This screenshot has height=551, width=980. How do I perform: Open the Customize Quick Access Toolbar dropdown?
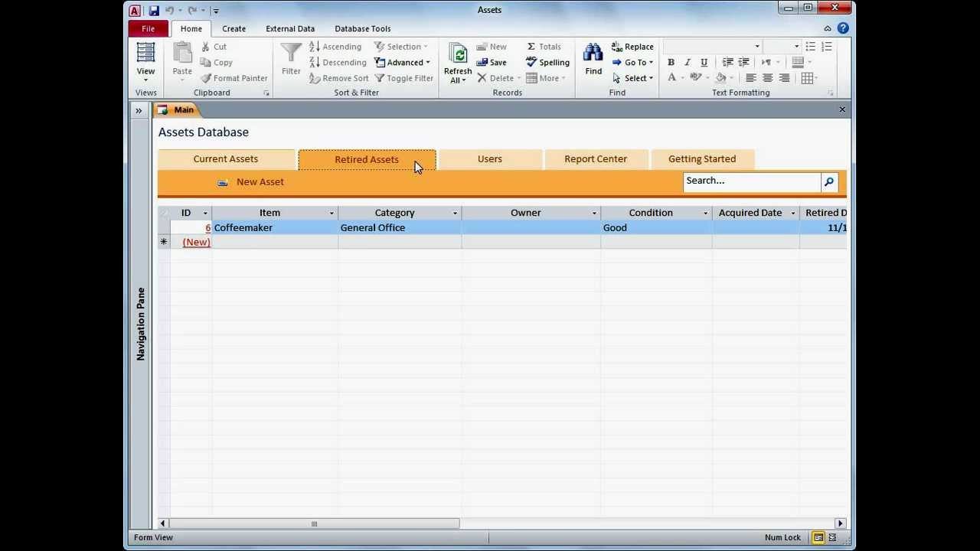coord(216,11)
